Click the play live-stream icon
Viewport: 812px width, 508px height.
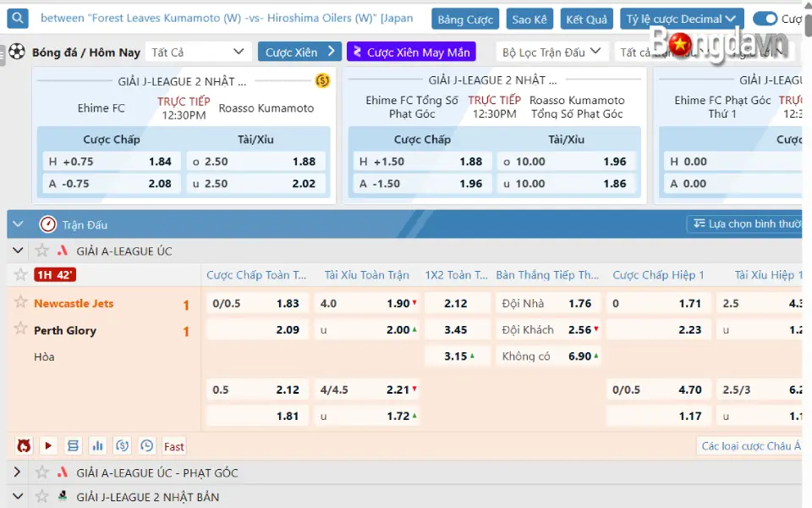point(48,445)
